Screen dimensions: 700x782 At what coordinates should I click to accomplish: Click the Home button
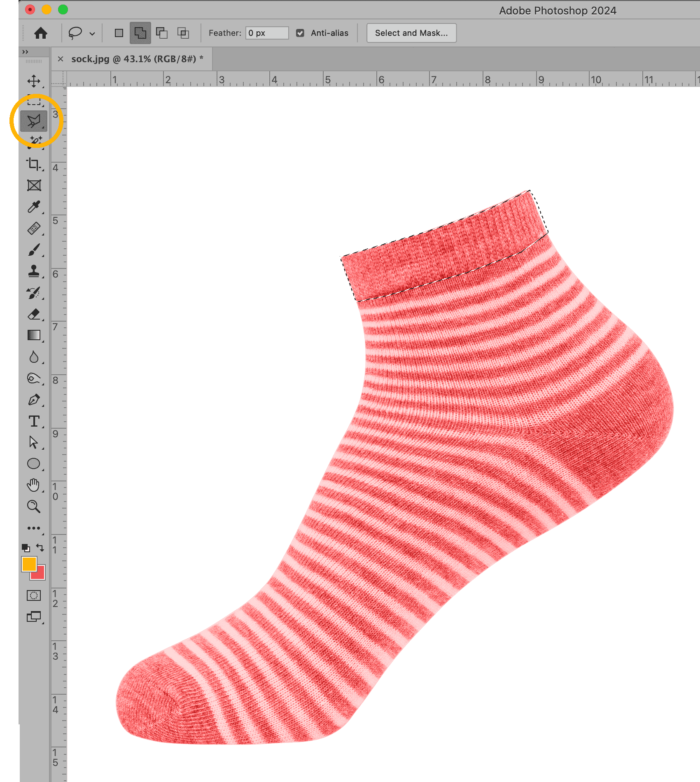(41, 33)
